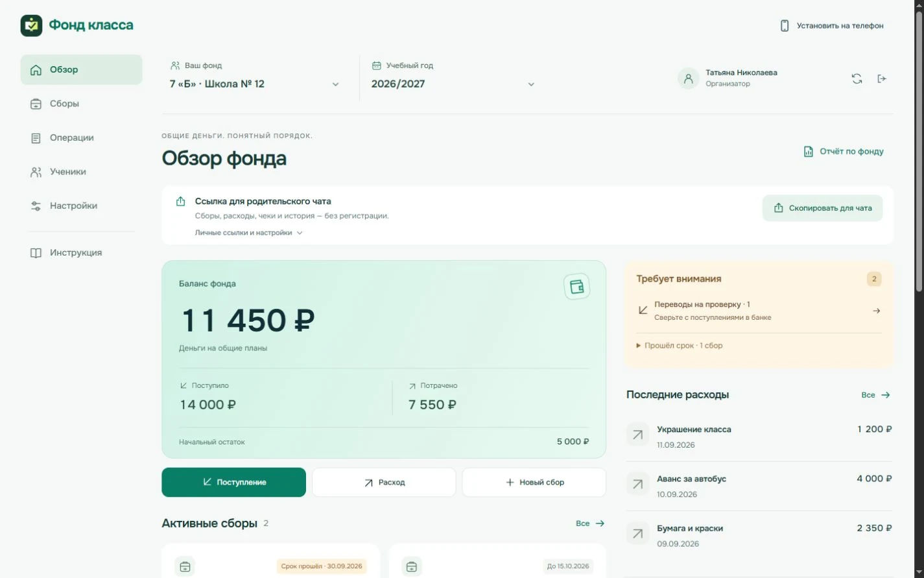Click the calendar icon by Учебный год

376,66
